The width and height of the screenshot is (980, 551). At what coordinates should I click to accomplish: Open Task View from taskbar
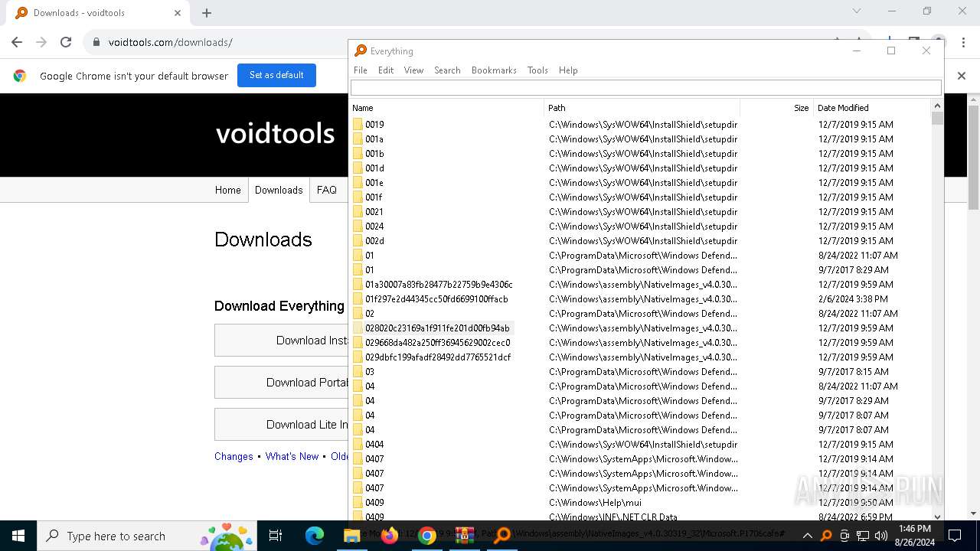coord(276,536)
